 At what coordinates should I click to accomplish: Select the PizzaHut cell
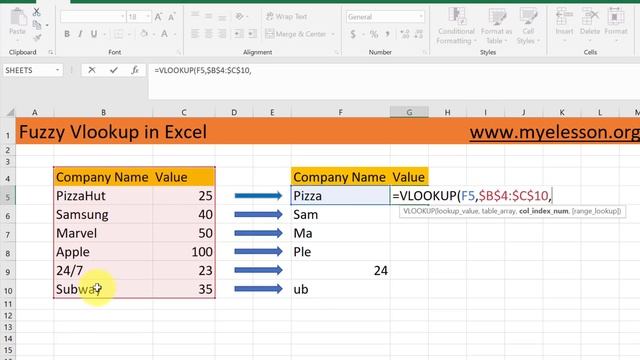tap(103, 196)
